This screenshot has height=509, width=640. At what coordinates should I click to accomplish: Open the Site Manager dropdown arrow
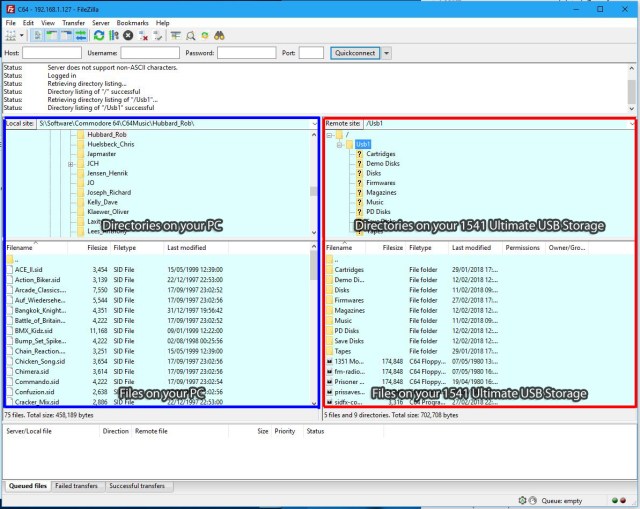22,36
